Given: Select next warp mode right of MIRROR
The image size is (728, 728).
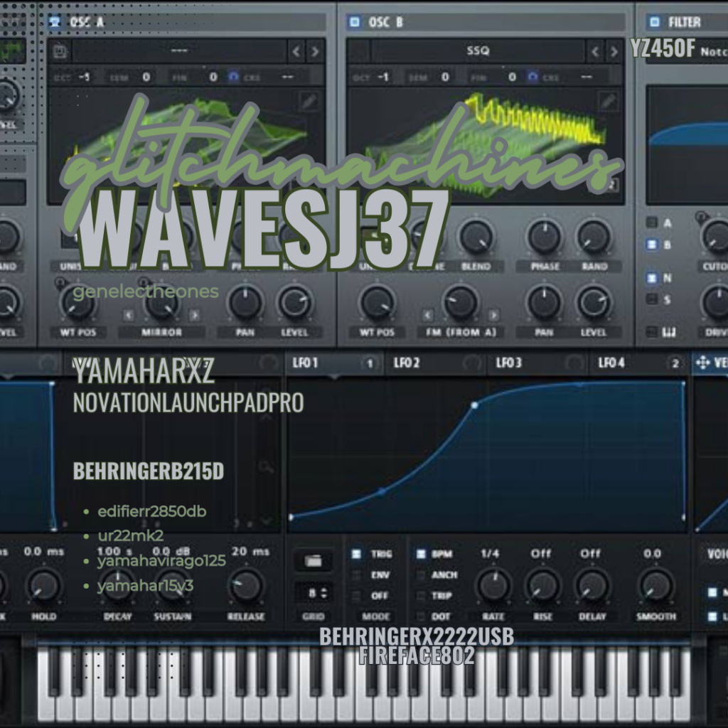Looking at the screenshot, I should (x=195, y=316).
